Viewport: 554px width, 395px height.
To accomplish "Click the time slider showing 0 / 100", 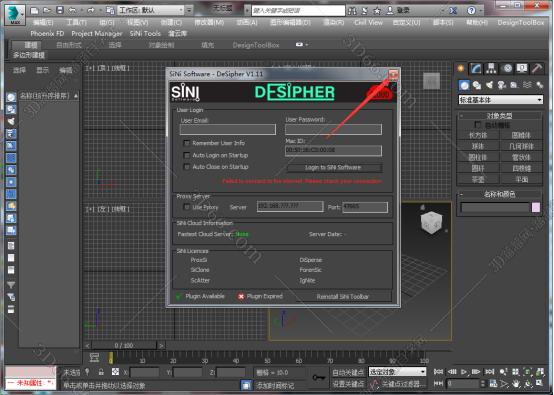I will (124, 345).
